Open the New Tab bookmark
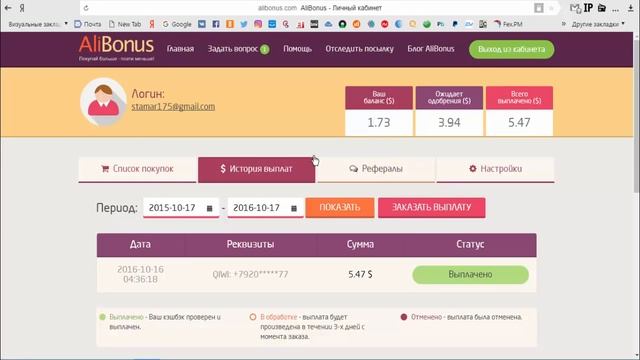This screenshot has width=640, height=360. 125,24
